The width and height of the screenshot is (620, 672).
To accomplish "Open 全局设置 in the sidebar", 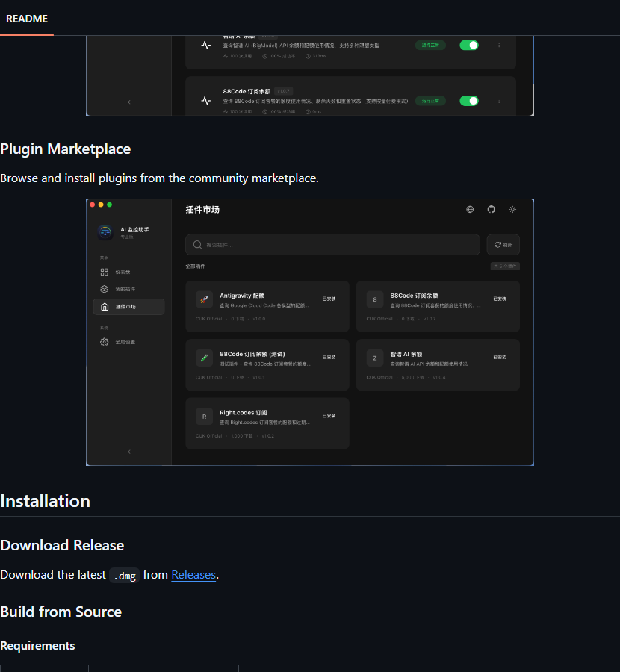I will [x=128, y=342].
